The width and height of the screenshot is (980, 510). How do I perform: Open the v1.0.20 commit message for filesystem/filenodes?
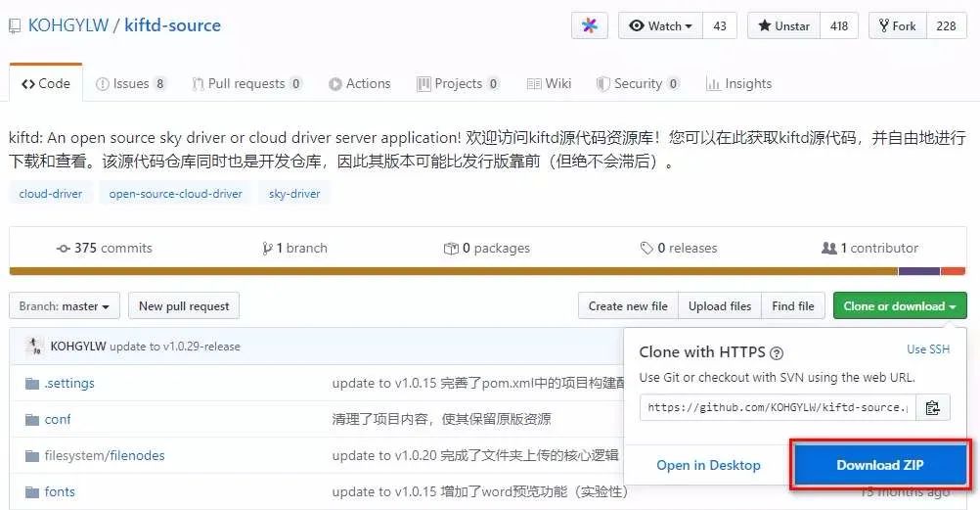tap(475, 455)
